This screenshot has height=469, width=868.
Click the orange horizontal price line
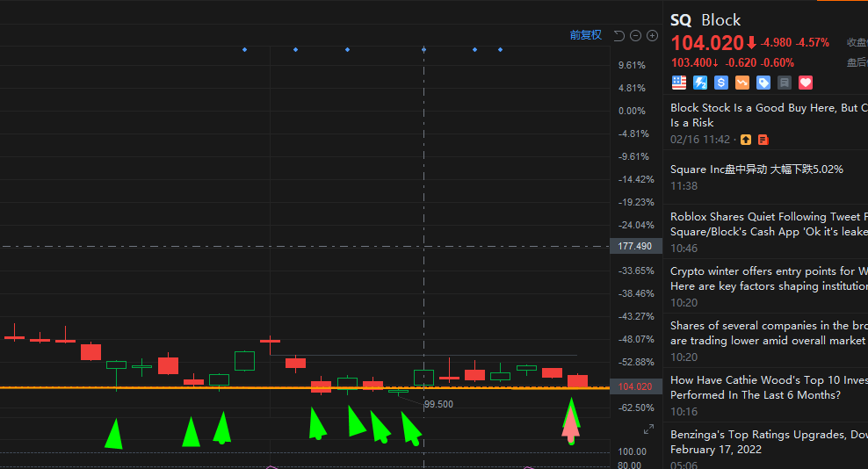305,387
